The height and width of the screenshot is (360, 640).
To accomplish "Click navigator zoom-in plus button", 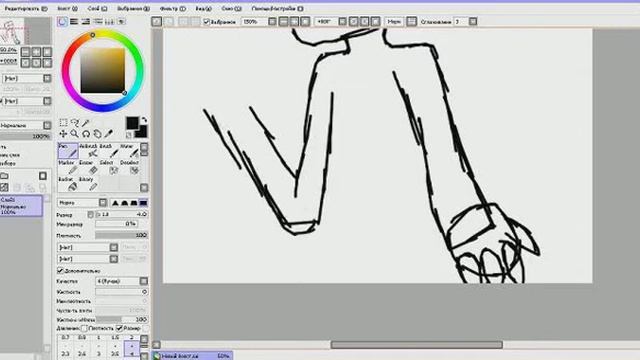I will tap(36, 51).
